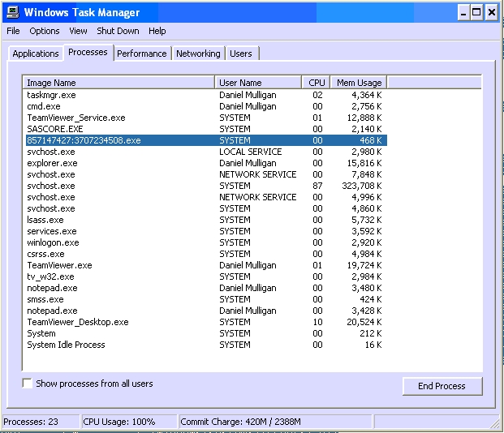The image size is (504, 433).
Task: Open the File menu
Action: (x=13, y=31)
